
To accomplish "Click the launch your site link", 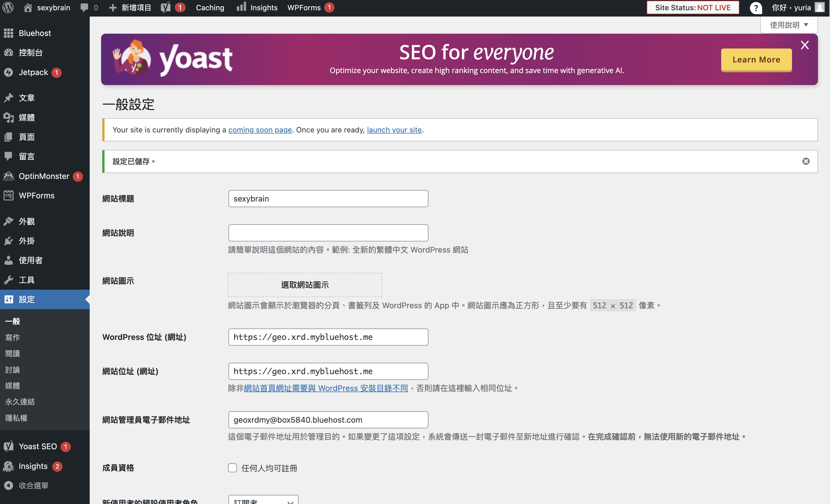I will click(x=394, y=130).
